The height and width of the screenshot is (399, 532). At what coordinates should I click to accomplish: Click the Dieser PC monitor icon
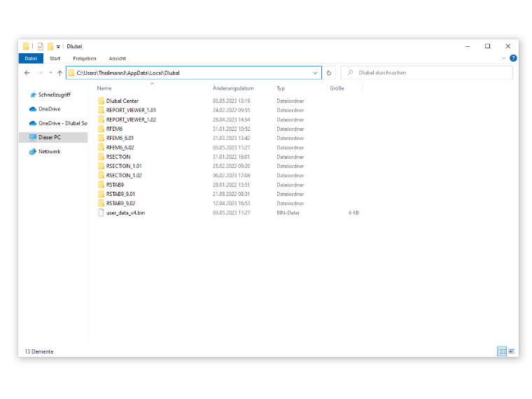pyautogui.click(x=33, y=137)
